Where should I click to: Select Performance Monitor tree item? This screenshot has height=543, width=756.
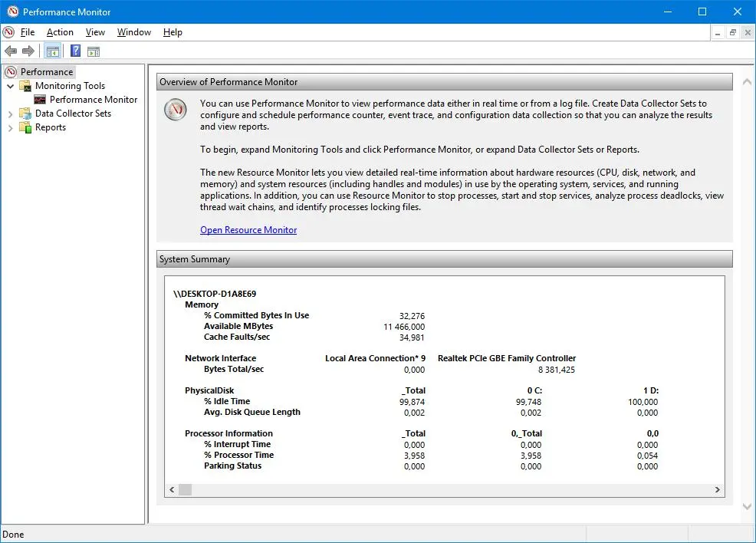coord(94,100)
